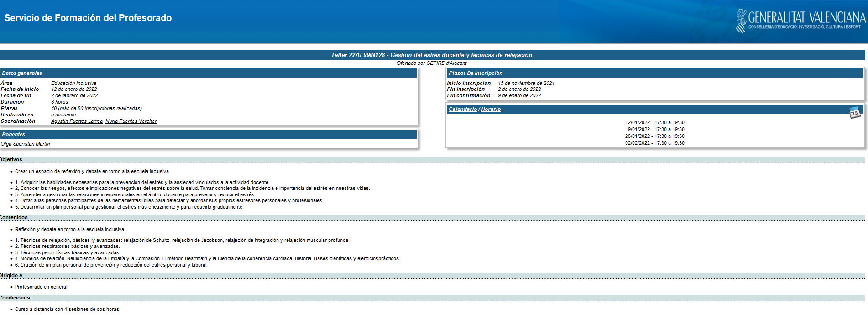The width and height of the screenshot is (868, 315).
Task: Click the 26/01/2022 session entry
Action: (x=654, y=136)
